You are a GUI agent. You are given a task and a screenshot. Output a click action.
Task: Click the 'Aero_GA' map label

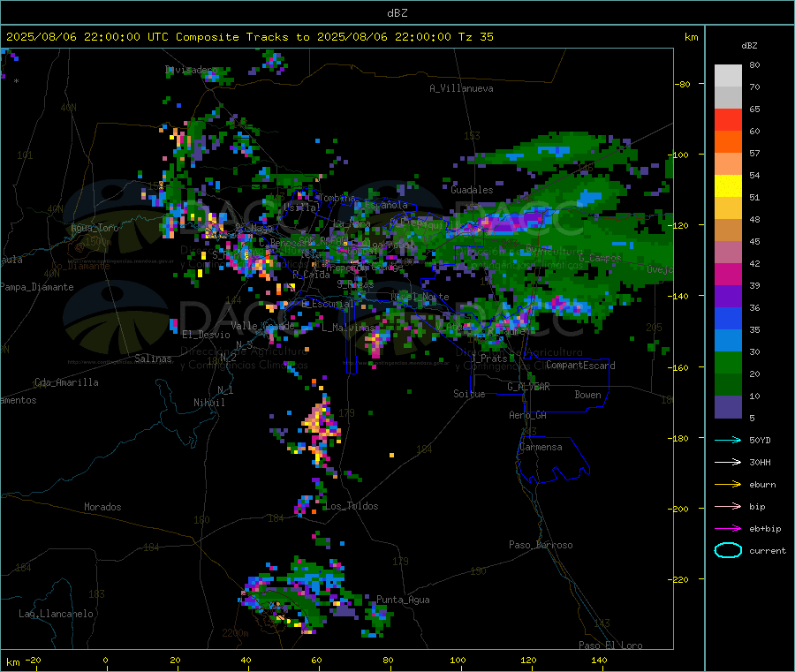[x=528, y=415]
